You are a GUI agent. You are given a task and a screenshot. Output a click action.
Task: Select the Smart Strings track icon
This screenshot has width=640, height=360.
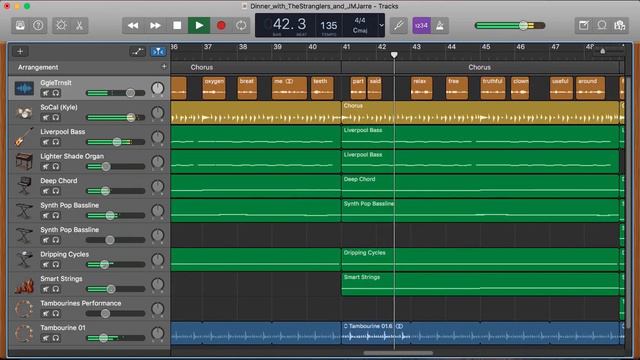pyautogui.click(x=24, y=284)
